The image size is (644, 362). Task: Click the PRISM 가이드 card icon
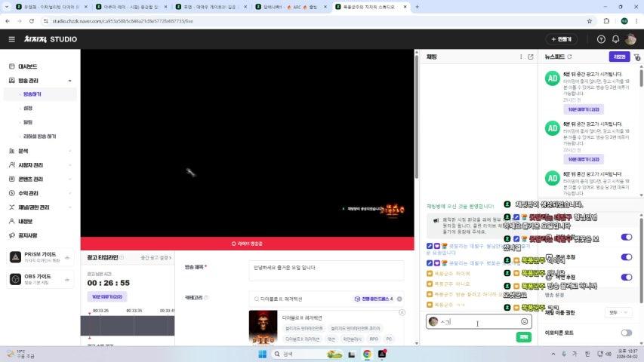15,257
